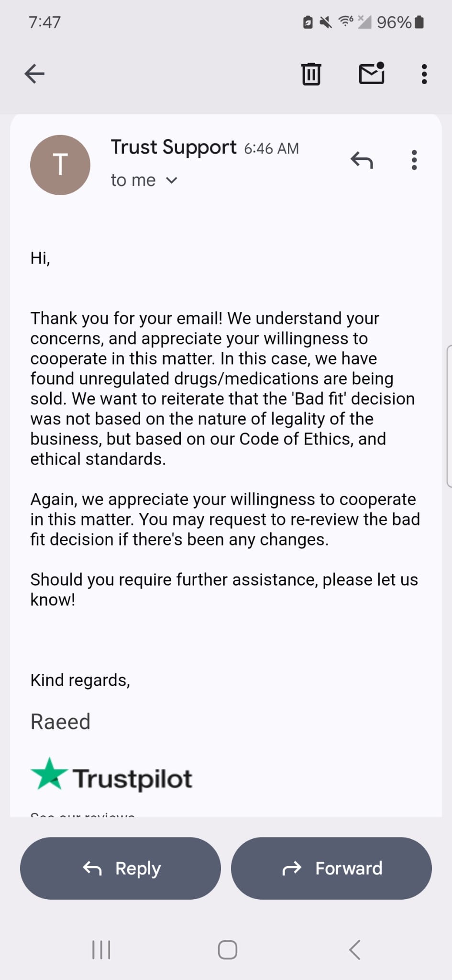
Task: Tap the Reply button
Action: [x=120, y=869]
